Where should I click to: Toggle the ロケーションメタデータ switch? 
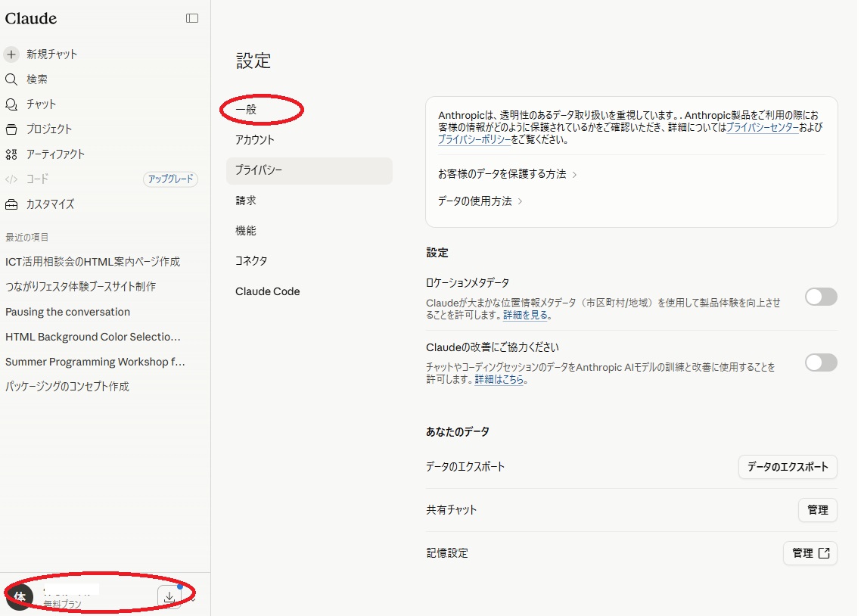pyautogui.click(x=821, y=297)
